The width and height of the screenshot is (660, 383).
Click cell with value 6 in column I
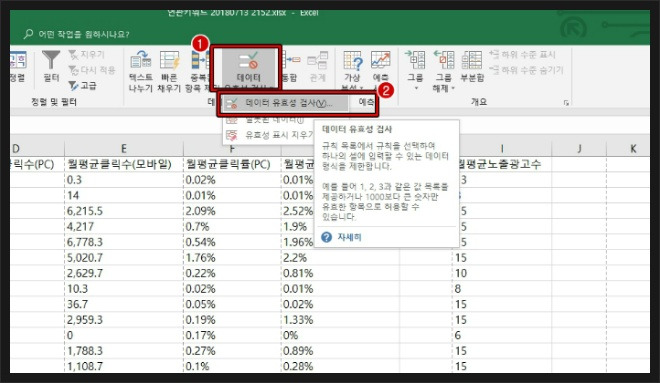click(503, 335)
